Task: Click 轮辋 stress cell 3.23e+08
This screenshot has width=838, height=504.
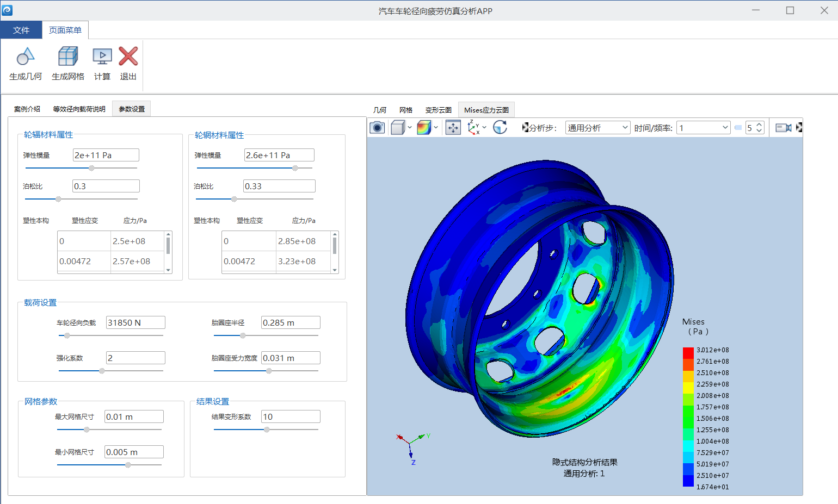Action: pyautogui.click(x=303, y=261)
